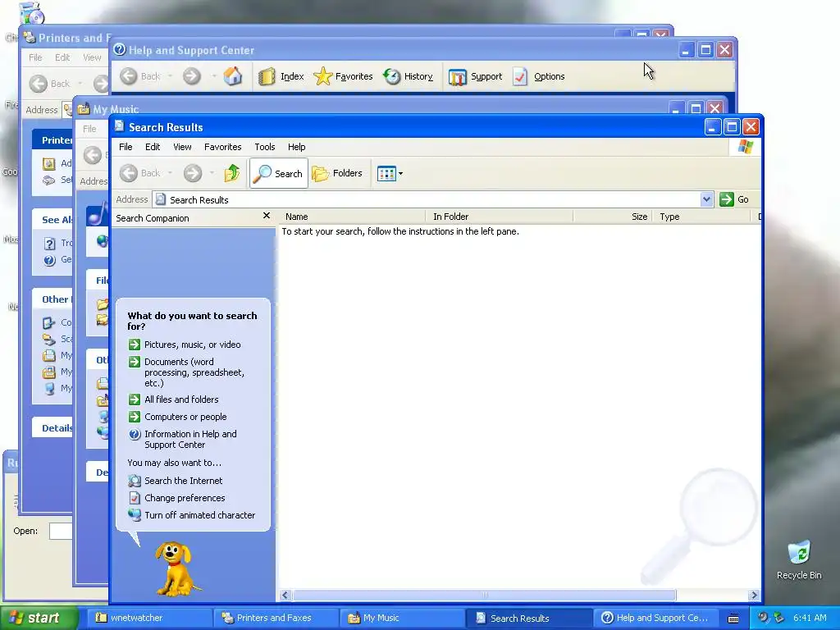
Task: Open the Back history dropdown arrow in Search Results
Action: [x=170, y=173]
